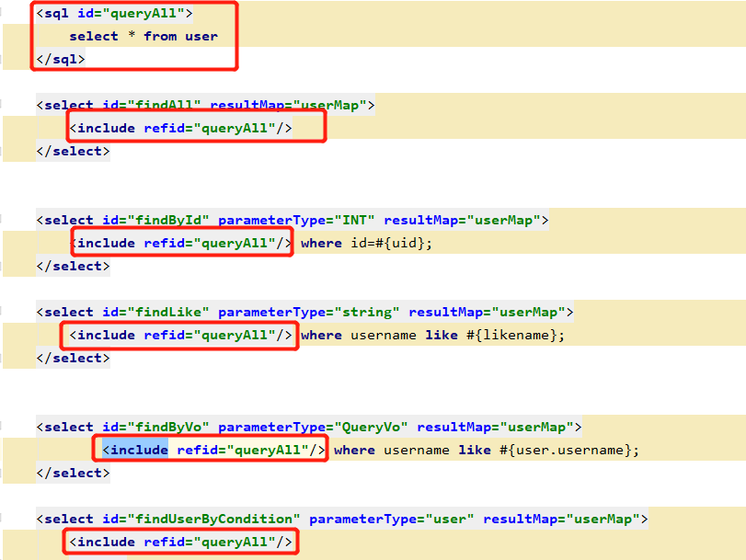746x560 pixels.
Task: Click the </select> closing tag after findLike
Action: [x=74, y=358]
